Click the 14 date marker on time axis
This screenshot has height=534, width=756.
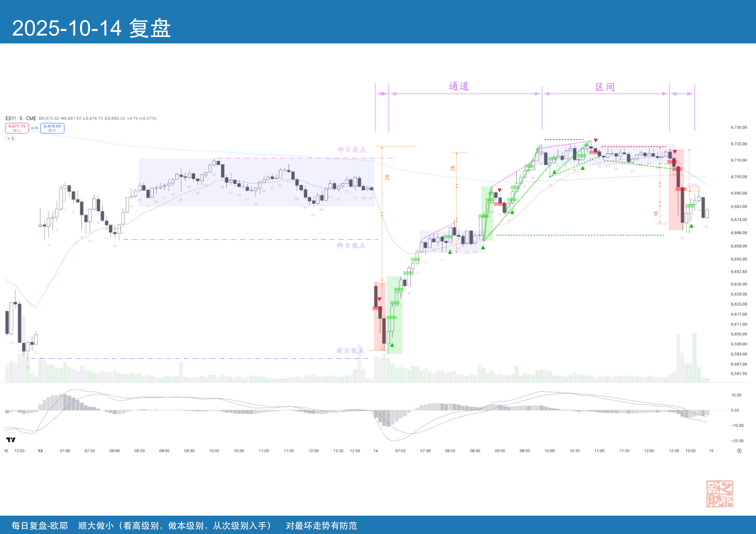click(x=375, y=451)
